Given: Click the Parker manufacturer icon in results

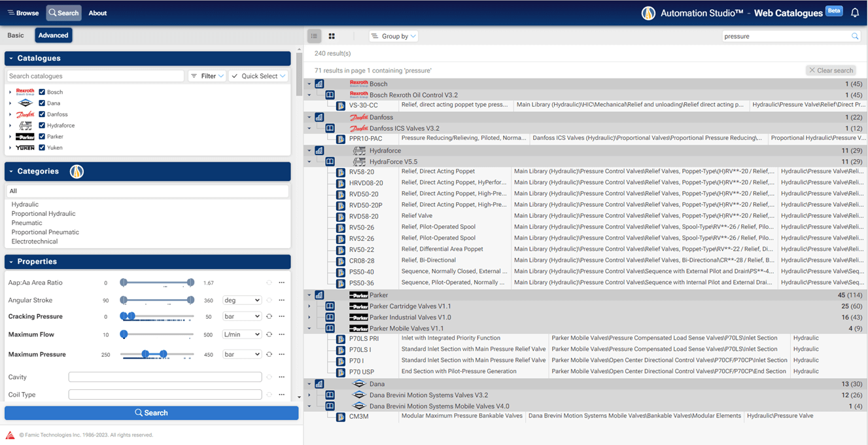Looking at the screenshot, I should pyautogui.click(x=319, y=295).
